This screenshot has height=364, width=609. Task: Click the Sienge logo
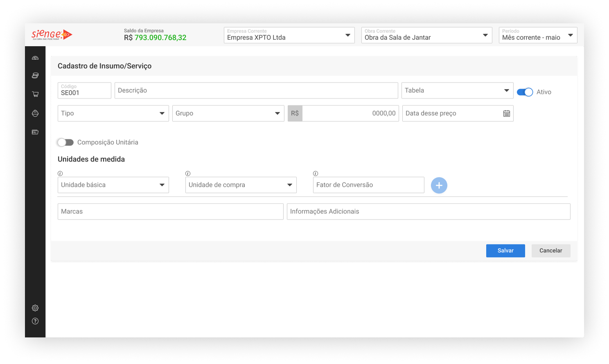pos(52,35)
